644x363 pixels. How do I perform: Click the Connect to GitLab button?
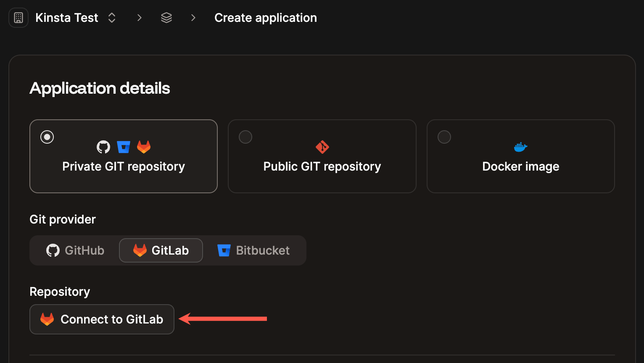click(x=102, y=319)
